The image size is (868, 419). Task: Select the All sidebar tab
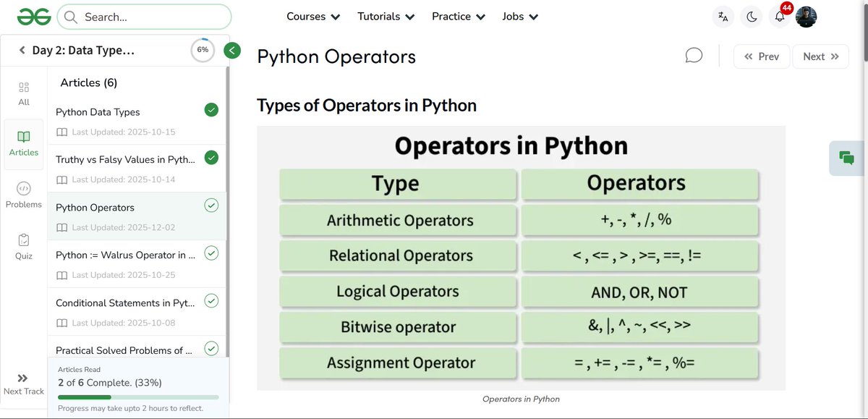pyautogui.click(x=24, y=93)
